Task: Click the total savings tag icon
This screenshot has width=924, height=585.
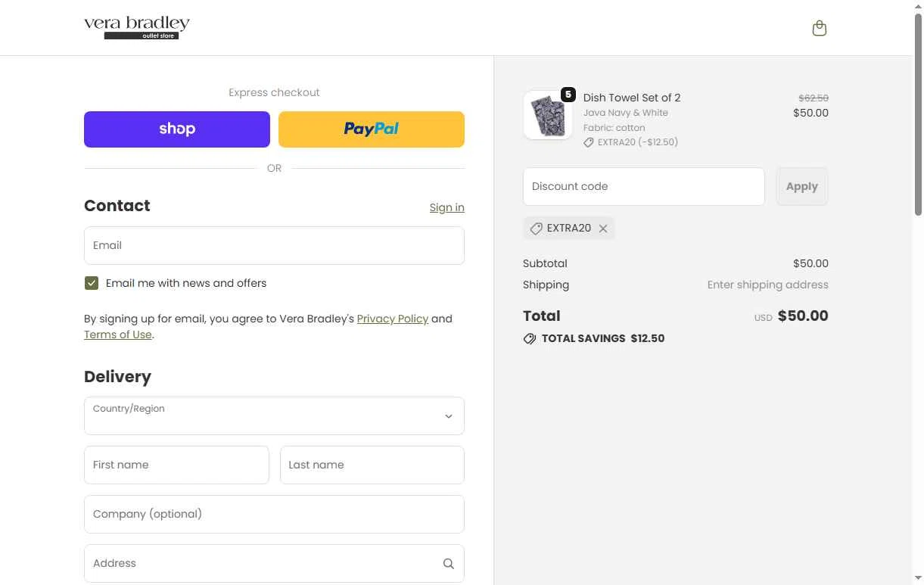Action: (x=530, y=339)
